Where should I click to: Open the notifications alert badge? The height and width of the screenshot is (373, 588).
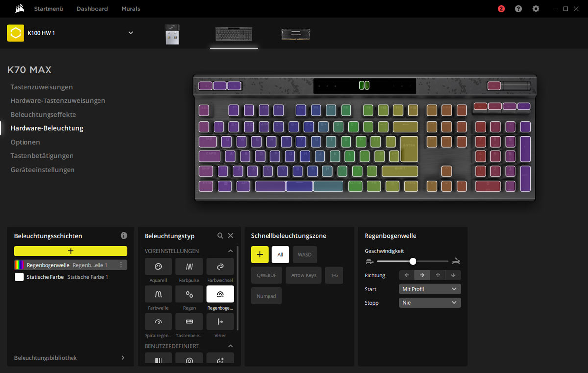(x=501, y=9)
